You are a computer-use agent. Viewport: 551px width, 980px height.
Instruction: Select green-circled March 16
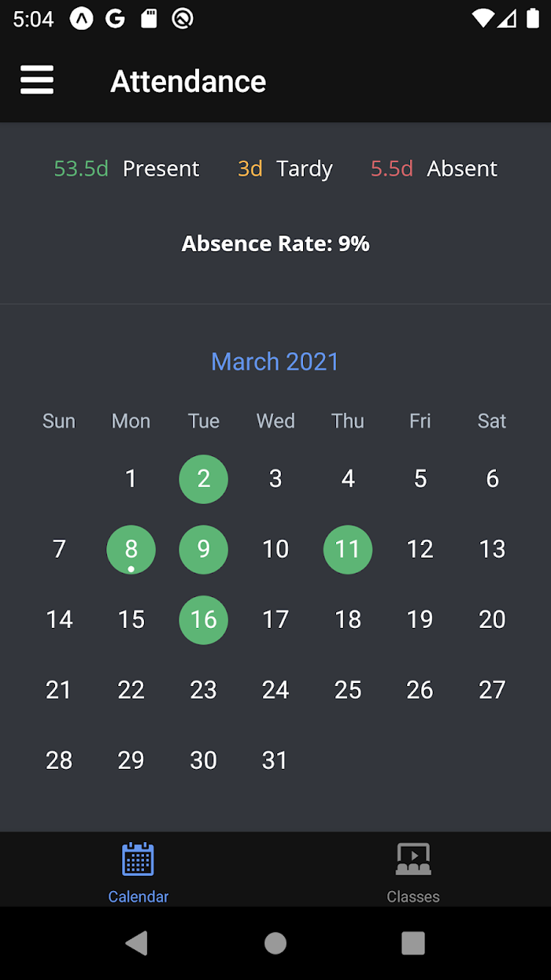pos(204,620)
